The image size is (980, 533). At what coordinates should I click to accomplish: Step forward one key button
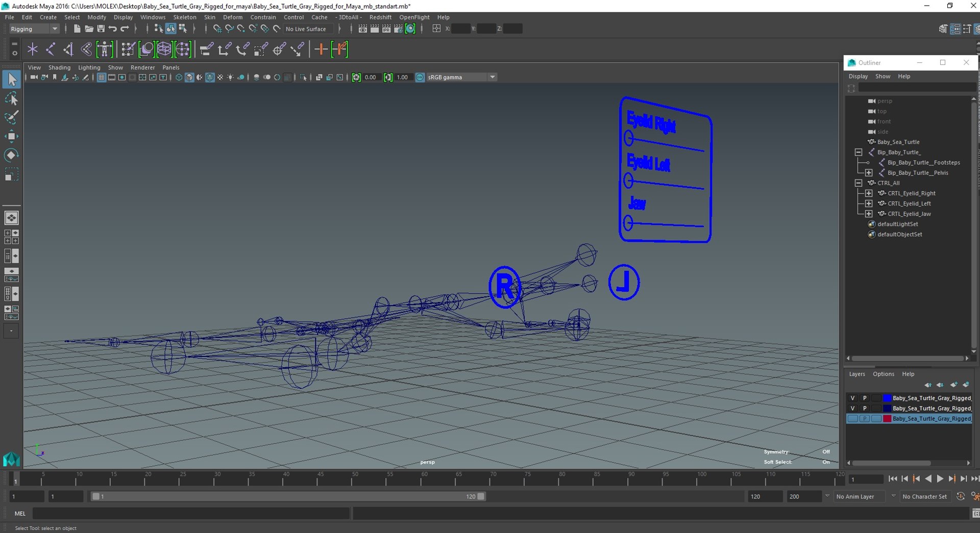tap(951, 479)
